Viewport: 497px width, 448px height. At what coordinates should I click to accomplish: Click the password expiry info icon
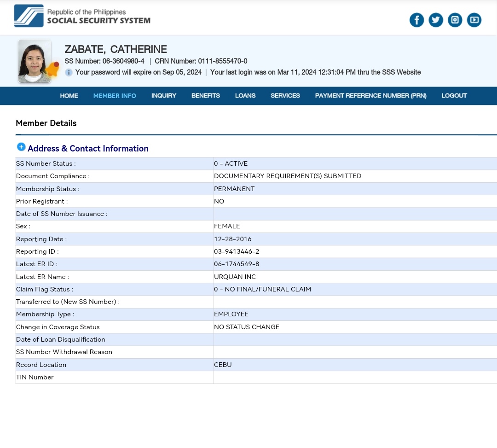[69, 72]
